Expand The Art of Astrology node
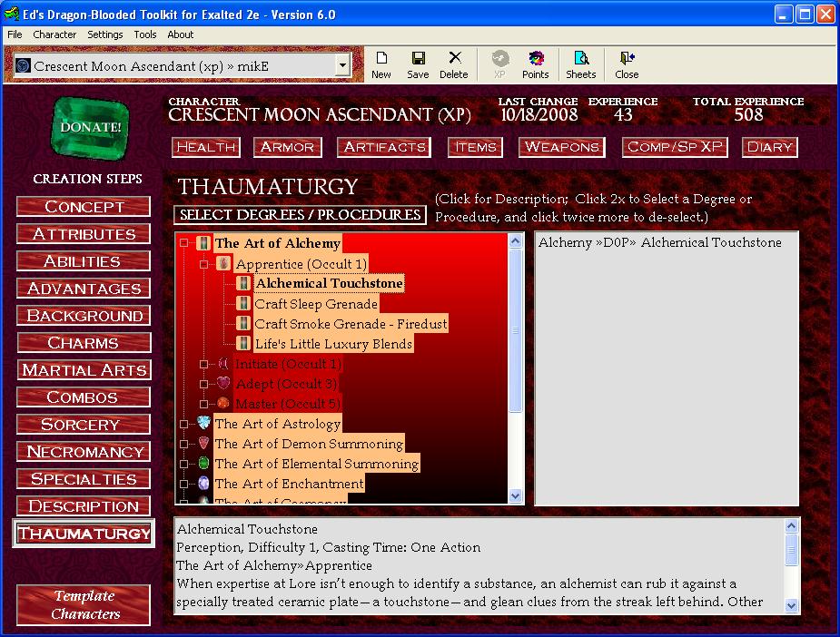 coord(183,424)
